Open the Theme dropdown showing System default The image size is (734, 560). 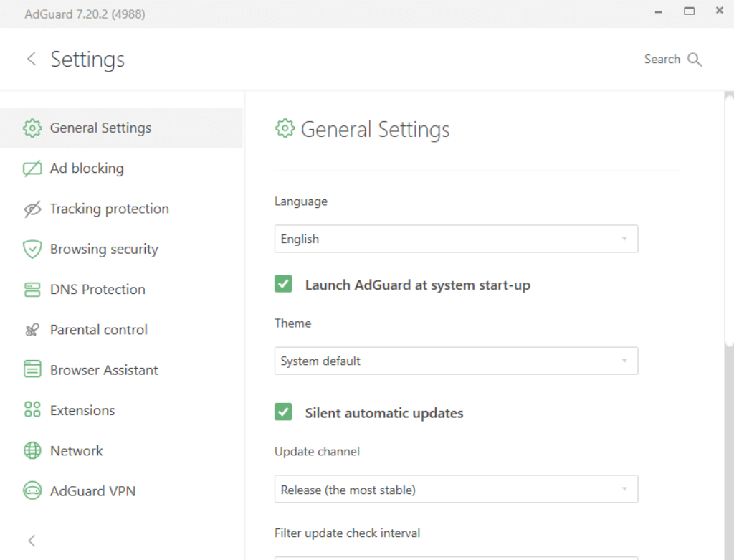pyautogui.click(x=456, y=361)
